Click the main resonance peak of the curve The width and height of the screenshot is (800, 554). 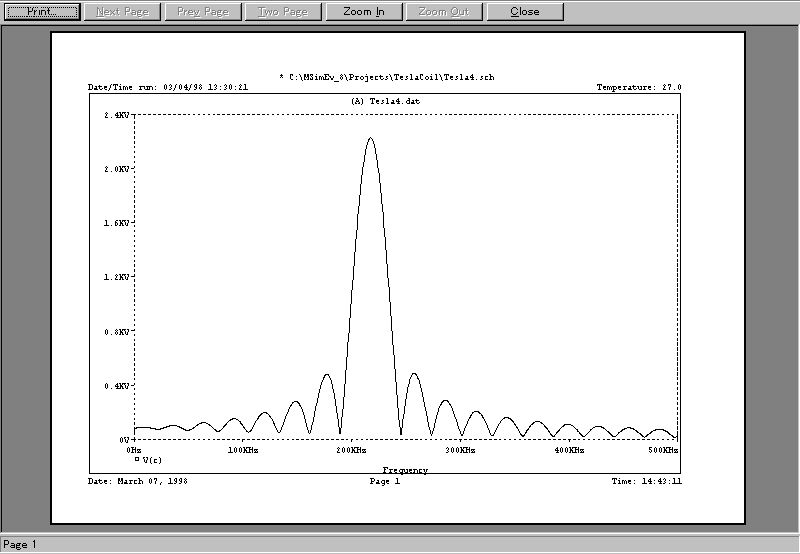371,139
